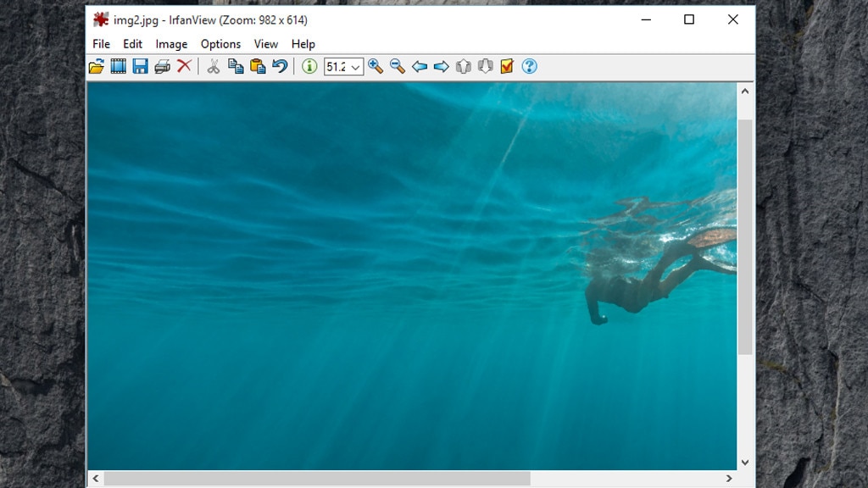The width and height of the screenshot is (868, 488).
Task: Save image with the floppy disk icon
Action: pos(140,66)
